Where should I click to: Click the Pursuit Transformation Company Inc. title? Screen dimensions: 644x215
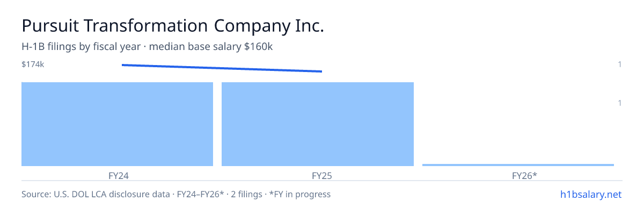pyautogui.click(x=173, y=25)
